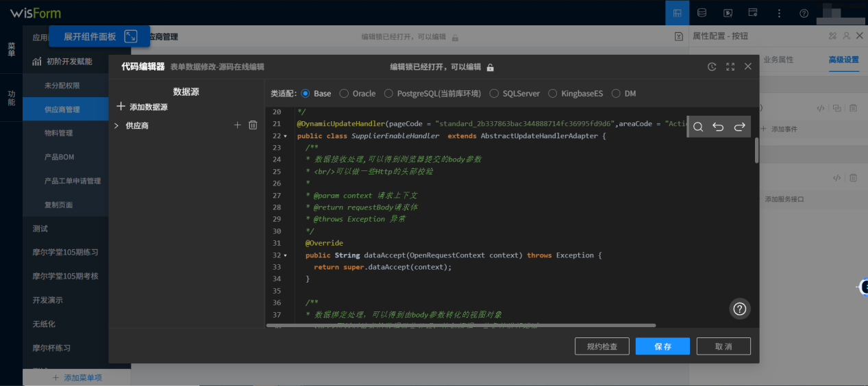Open the history clock icon in dialog header
Viewport: 868px width, 386px height.
pos(712,67)
